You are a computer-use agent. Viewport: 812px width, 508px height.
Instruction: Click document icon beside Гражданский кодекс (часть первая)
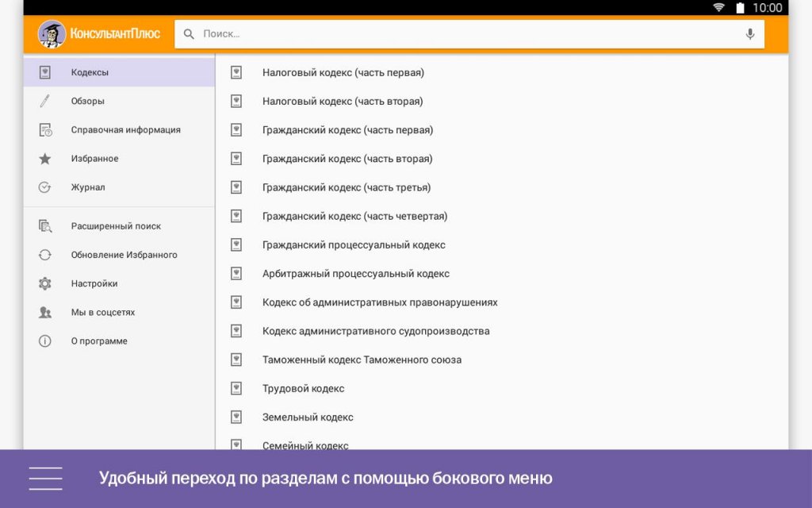pos(236,130)
